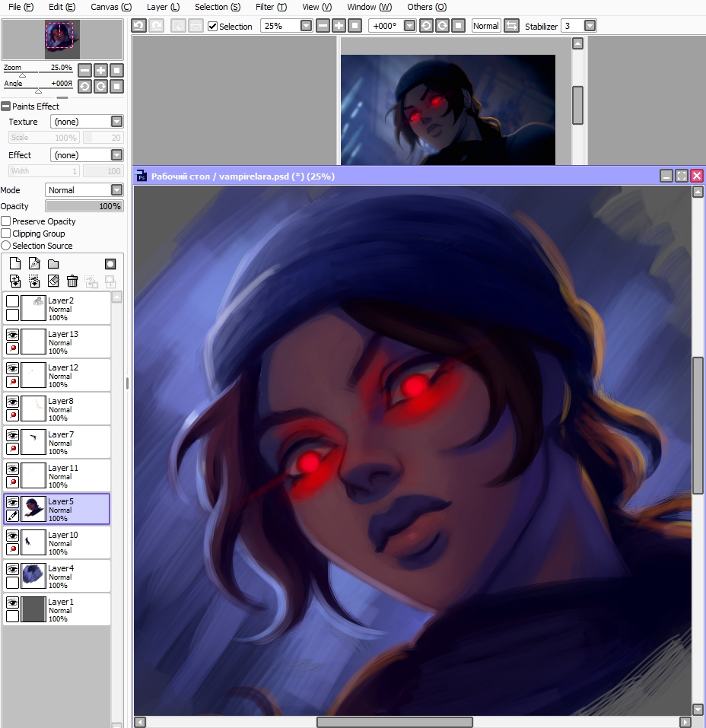Create a new linework layer
This screenshot has height=728, width=706.
(33, 262)
